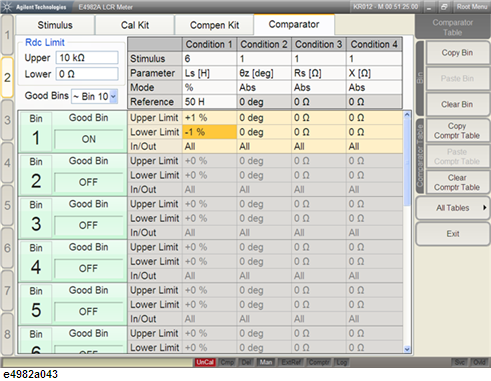The image size is (491, 381).
Task: Click Condition 3 Parameter cell Rs [Ω]
Action: [x=319, y=73]
